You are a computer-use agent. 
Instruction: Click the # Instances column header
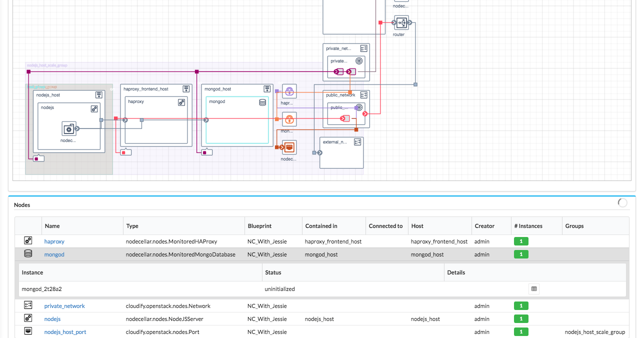pyautogui.click(x=537, y=226)
